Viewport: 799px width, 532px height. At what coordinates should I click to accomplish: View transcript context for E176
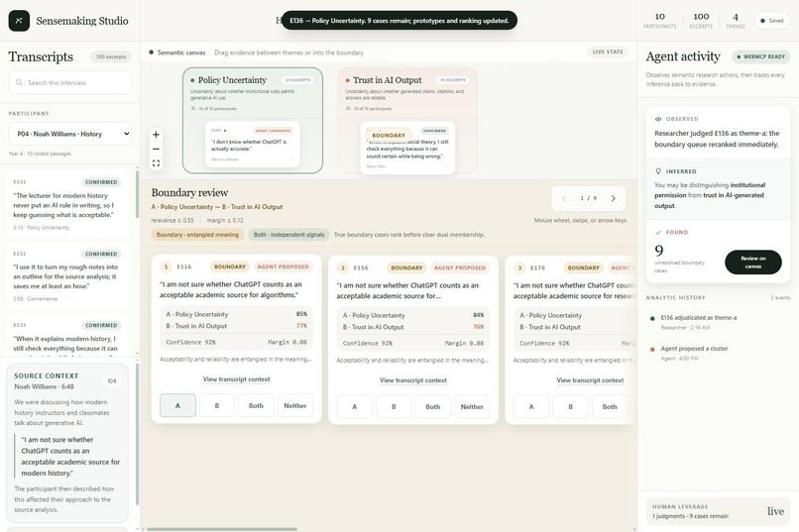click(x=590, y=380)
